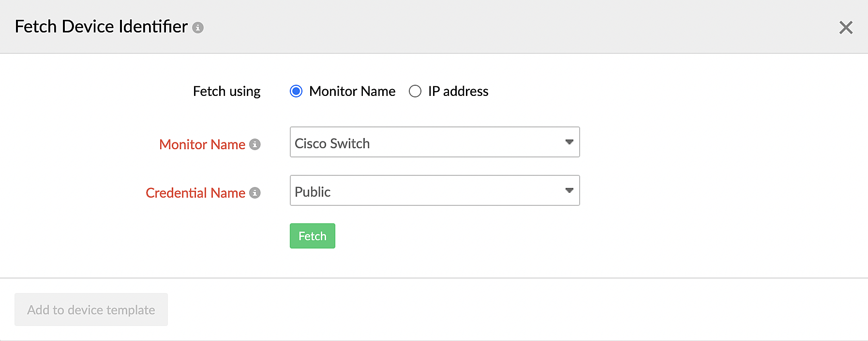Click the Fetch Device Identifier title text
The width and height of the screenshot is (868, 341).
(101, 27)
